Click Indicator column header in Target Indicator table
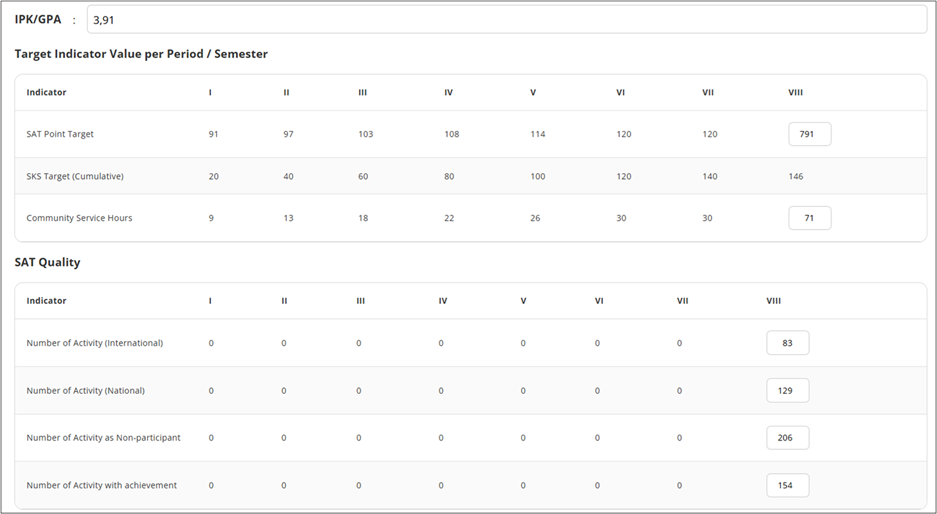 point(46,92)
